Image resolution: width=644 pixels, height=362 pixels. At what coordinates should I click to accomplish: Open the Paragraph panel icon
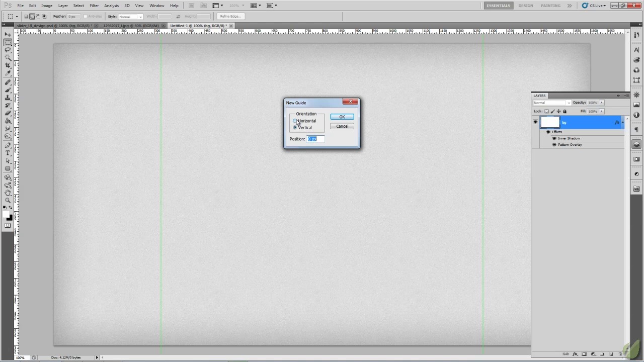point(636,130)
